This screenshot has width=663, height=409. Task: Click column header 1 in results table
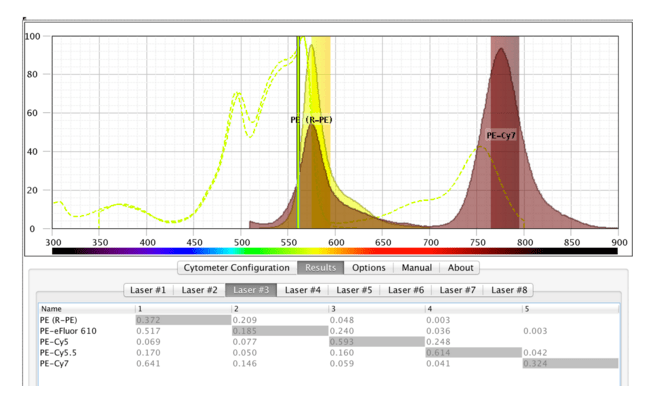183,309
